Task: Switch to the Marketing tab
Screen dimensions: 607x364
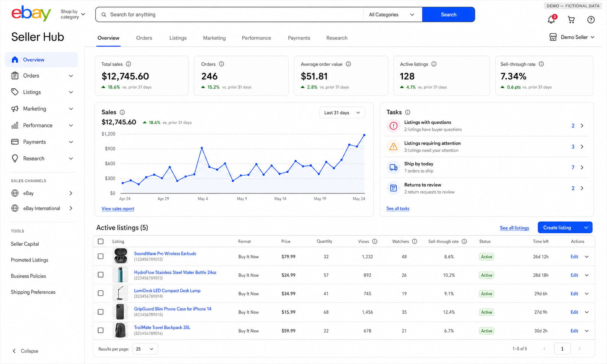Action: (x=214, y=38)
